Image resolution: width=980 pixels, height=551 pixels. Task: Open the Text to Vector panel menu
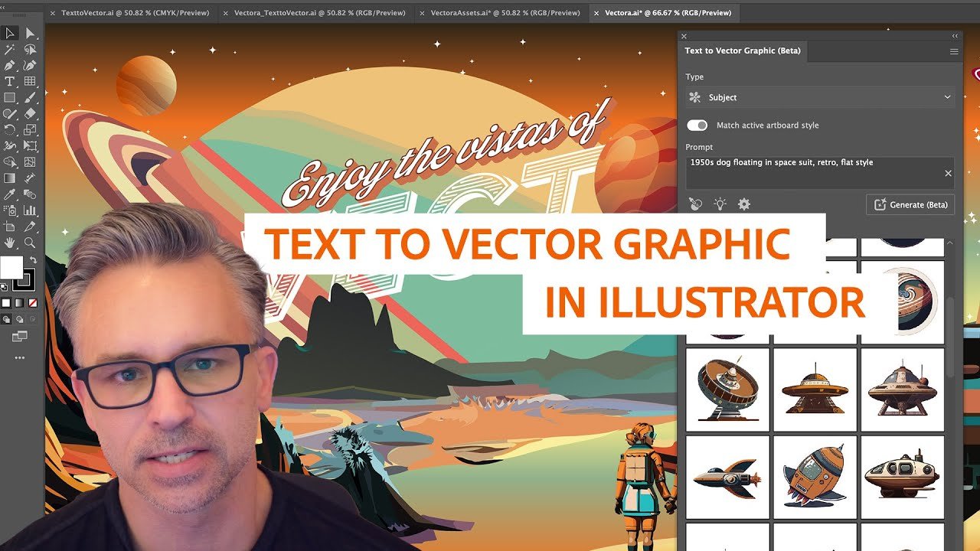(954, 51)
